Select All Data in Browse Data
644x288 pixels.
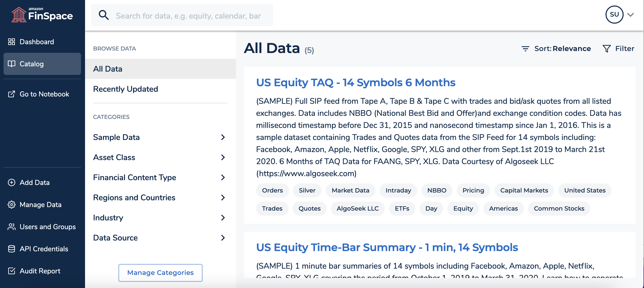(160, 69)
